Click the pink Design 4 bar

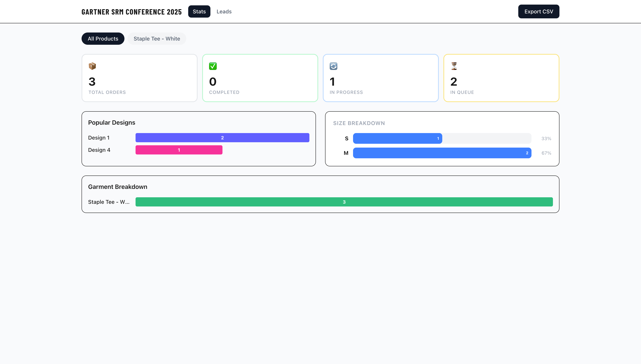[x=179, y=150]
